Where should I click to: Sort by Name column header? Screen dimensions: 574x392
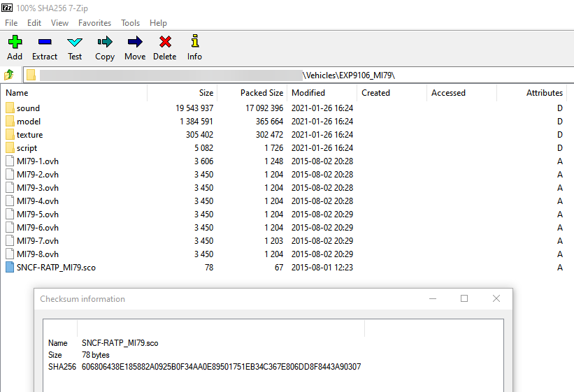(x=17, y=92)
